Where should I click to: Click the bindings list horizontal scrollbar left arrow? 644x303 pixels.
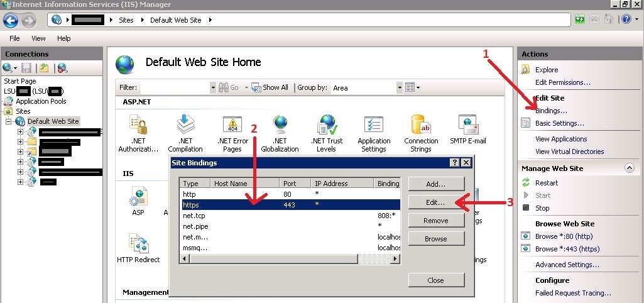coord(185,259)
